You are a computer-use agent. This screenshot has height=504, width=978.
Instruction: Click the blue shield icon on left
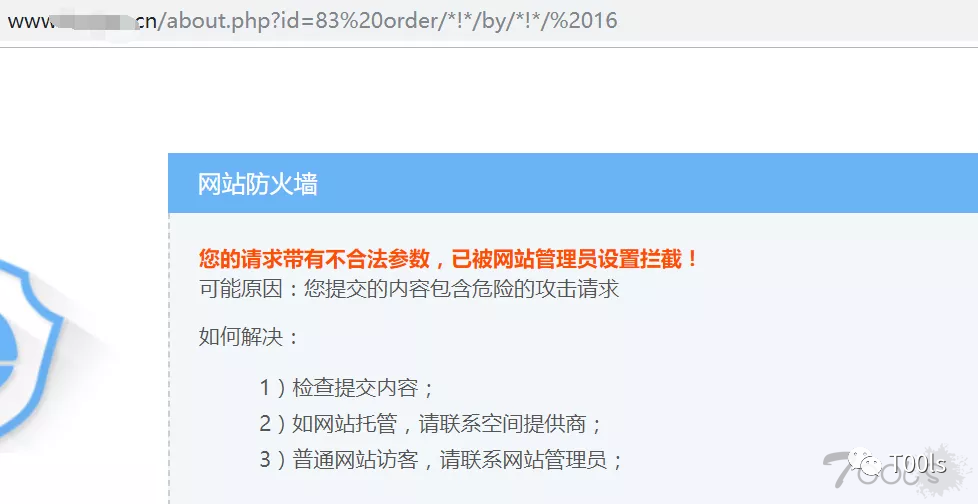[31, 349]
